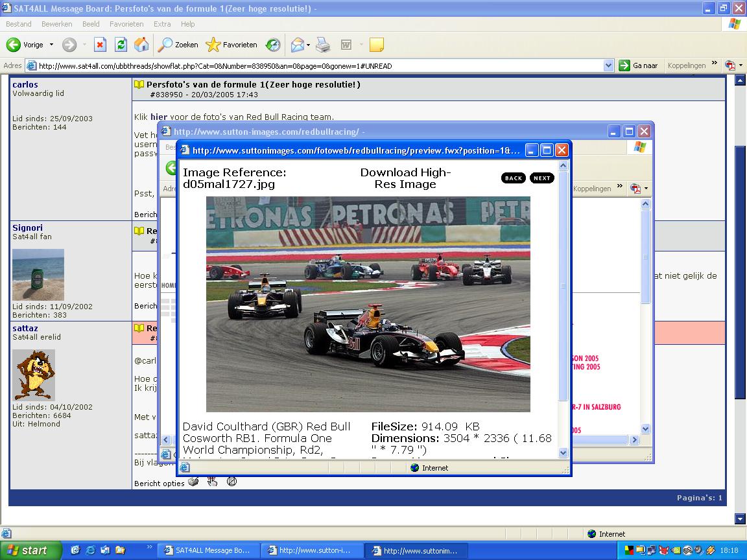Click the Adobe PDF icon in main toolbar
This screenshot has height=560, width=747.
coord(730,65)
